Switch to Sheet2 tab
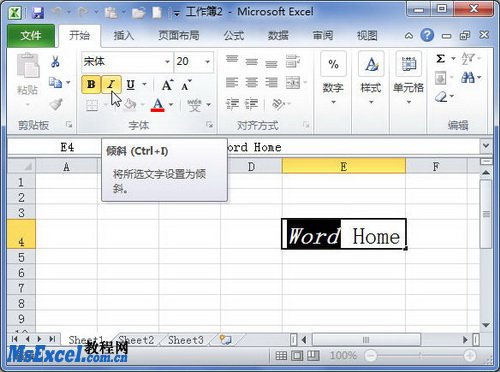The height and width of the screenshot is (372, 500). pyautogui.click(x=136, y=340)
